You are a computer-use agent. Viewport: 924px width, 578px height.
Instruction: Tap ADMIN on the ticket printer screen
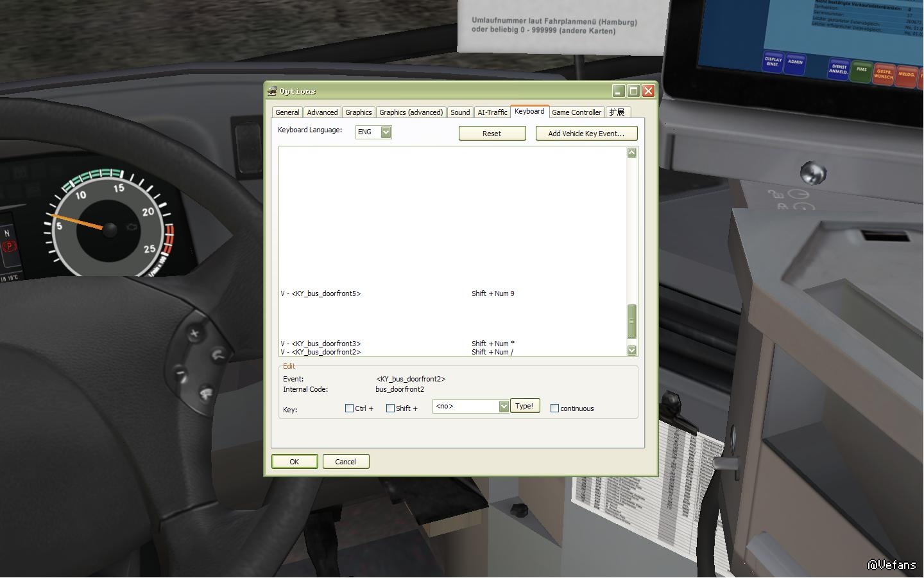point(795,63)
